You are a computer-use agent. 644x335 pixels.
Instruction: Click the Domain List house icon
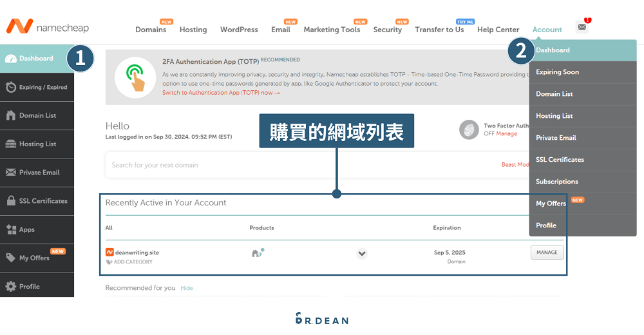tap(11, 115)
